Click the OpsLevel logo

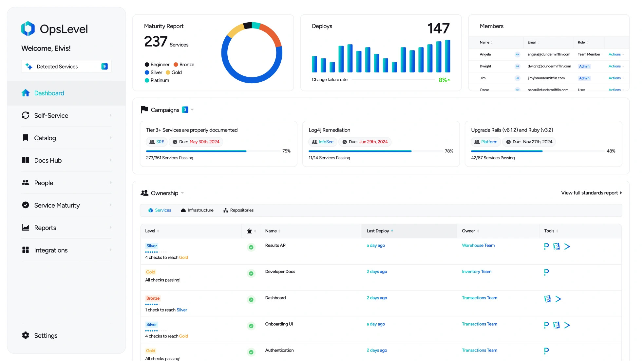tap(28, 29)
